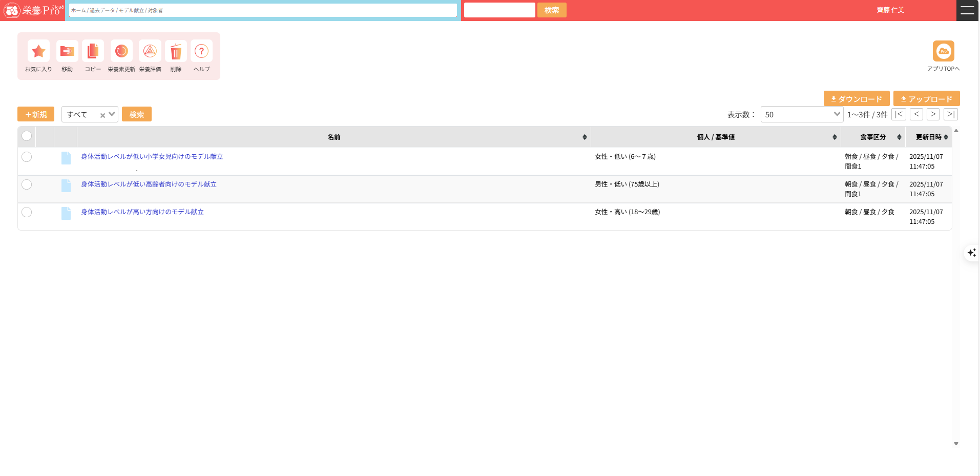
Task: Sort by 名前 column arrows
Action: 585,137
